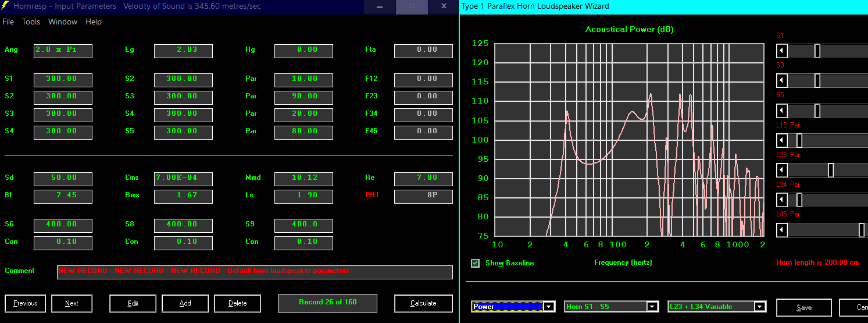Click the Par field showing 10.00
This screenshot has height=323, width=868.
pos(303,80)
